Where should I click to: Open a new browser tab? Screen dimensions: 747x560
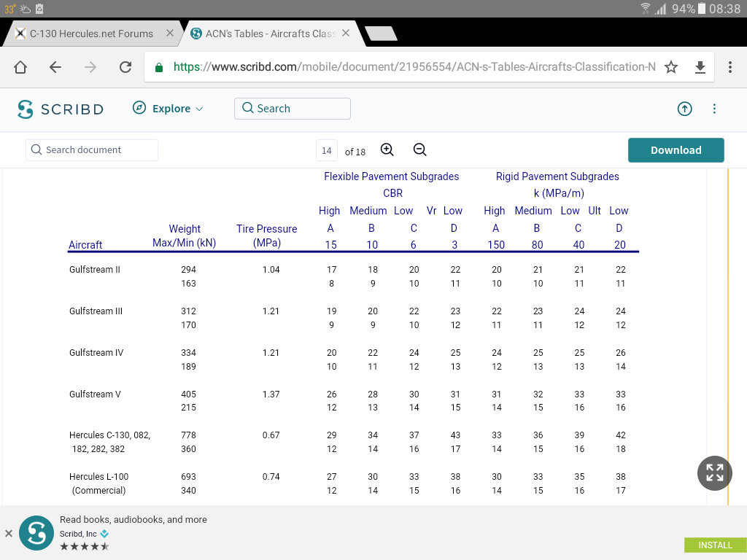381,34
